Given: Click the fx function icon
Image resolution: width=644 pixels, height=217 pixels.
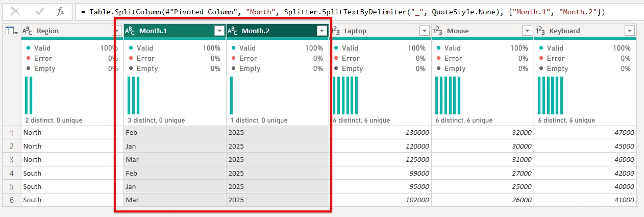Looking at the screenshot, I should click(61, 11).
